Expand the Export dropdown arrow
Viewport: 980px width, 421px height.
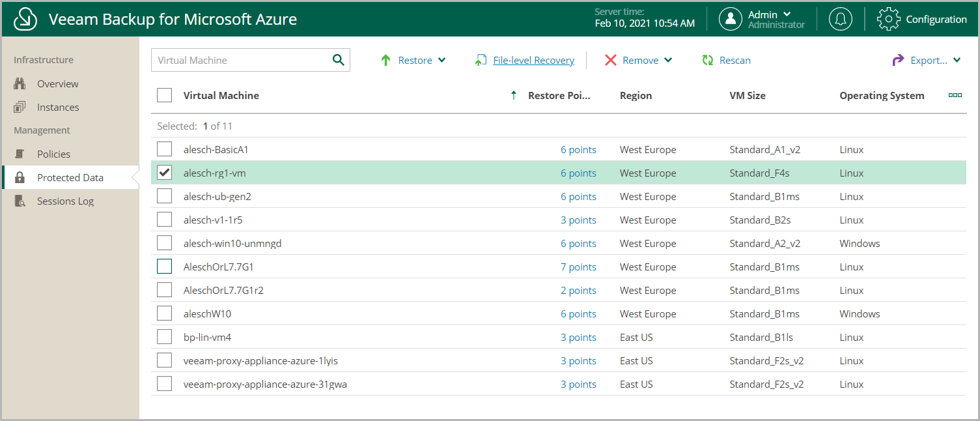[957, 60]
